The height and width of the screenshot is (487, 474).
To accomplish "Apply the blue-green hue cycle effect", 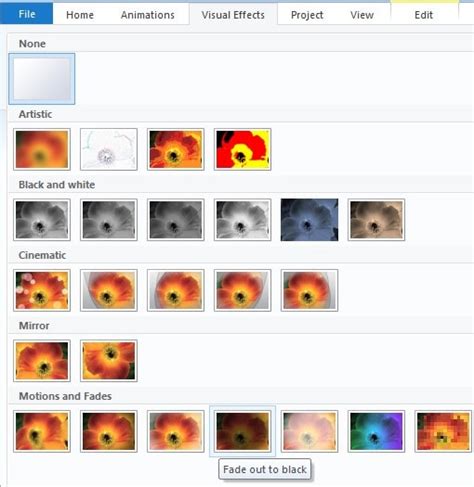I will click(376, 431).
